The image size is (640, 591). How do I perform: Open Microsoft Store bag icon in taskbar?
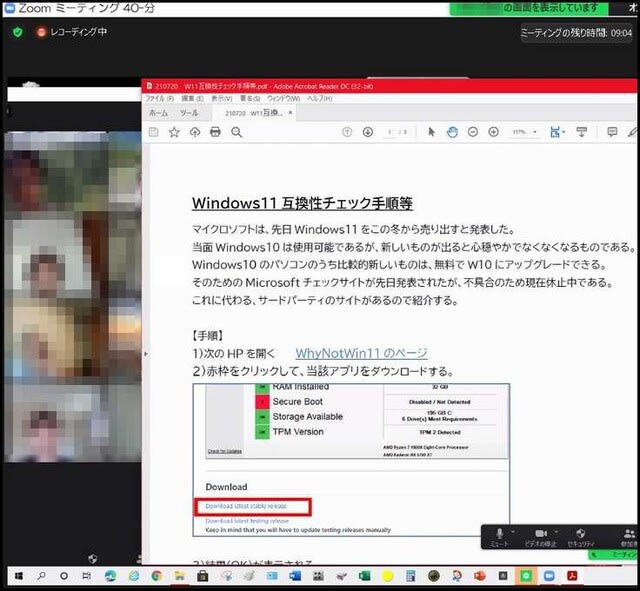pyautogui.click(x=202, y=576)
